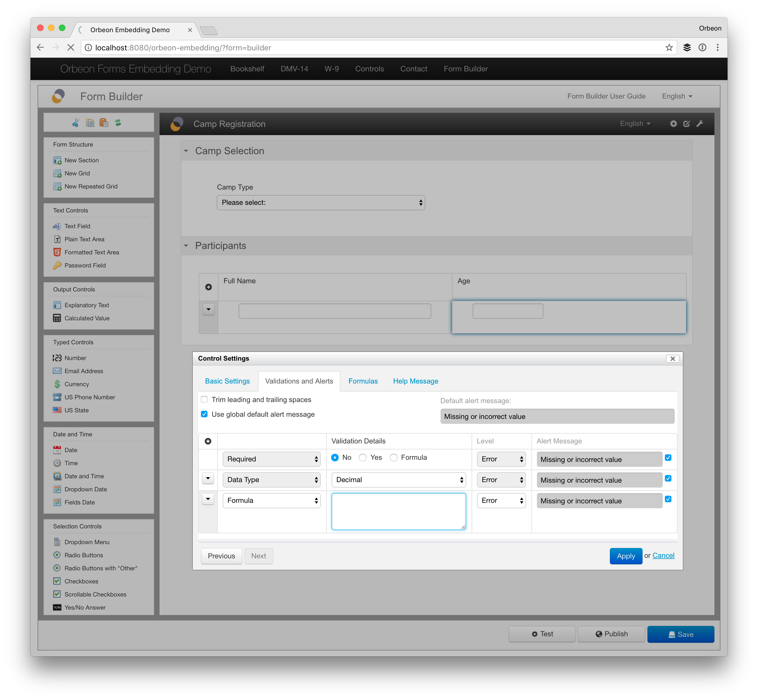Image resolution: width=758 pixels, height=700 pixels.
Task: Bookmark the page with the star icon
Action: point(669,48)
